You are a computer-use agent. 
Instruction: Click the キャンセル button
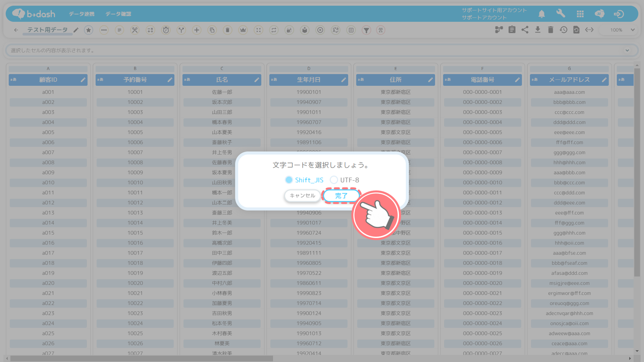[302, 195]
